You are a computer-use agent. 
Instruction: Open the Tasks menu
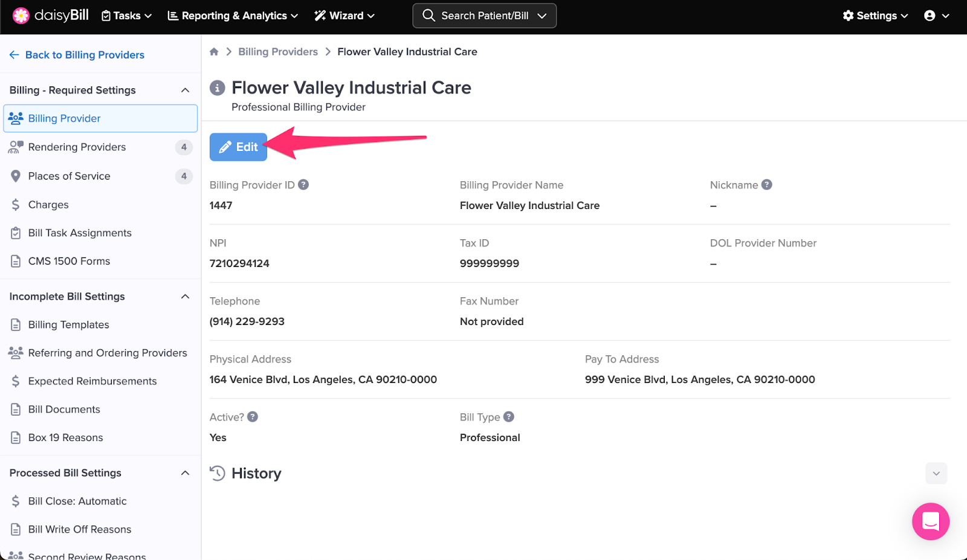pos(126,16)
